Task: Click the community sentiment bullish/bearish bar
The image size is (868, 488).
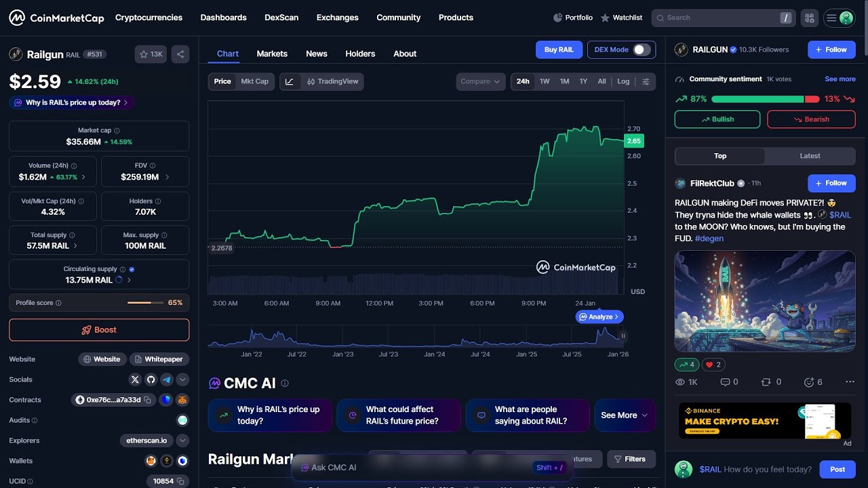Action: tap(766, 99)
